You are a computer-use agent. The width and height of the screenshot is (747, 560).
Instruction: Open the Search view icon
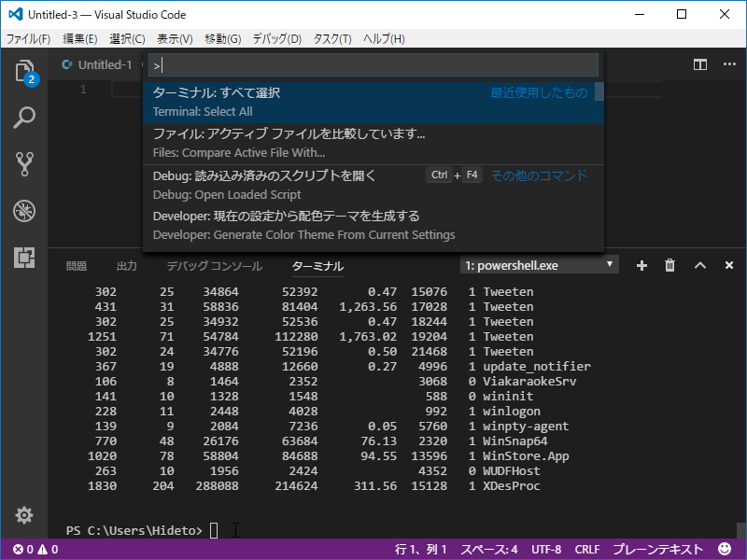click(x=24, y=118)
